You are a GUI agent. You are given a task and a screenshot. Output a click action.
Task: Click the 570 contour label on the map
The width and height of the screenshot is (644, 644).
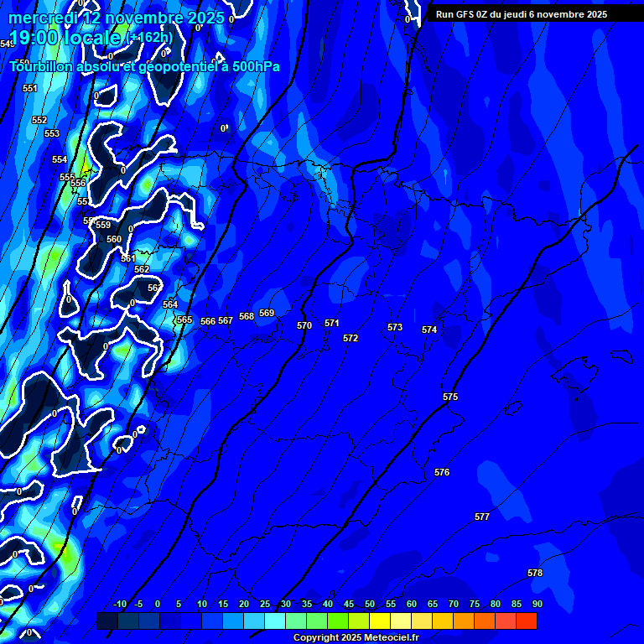tap(304, 326)
